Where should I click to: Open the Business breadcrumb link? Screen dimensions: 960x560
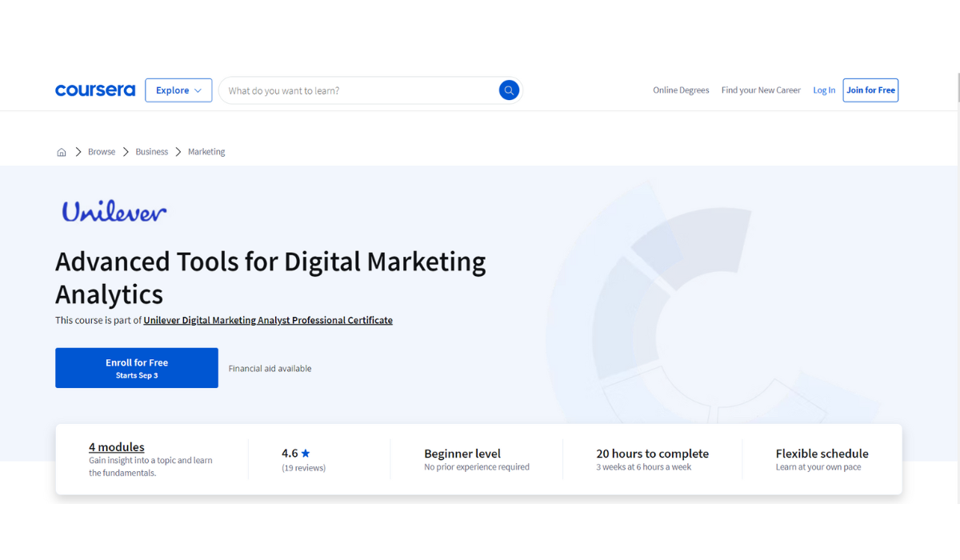152,152
